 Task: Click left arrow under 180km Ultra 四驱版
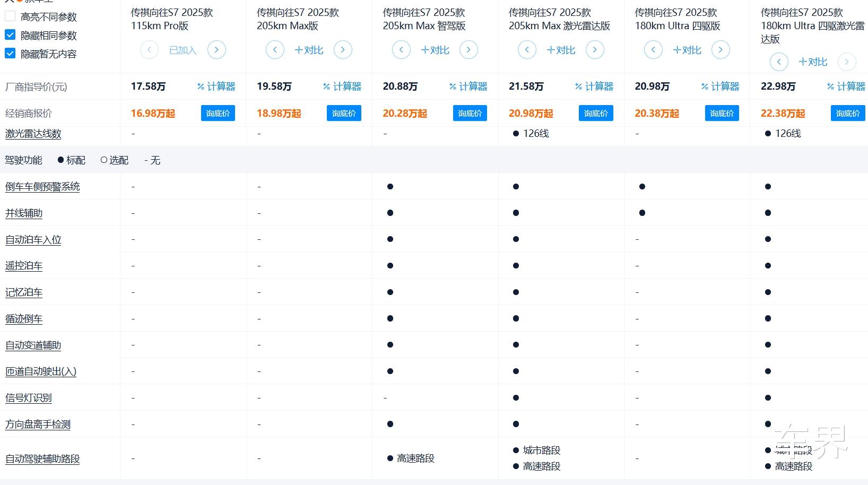click(653, 50)
